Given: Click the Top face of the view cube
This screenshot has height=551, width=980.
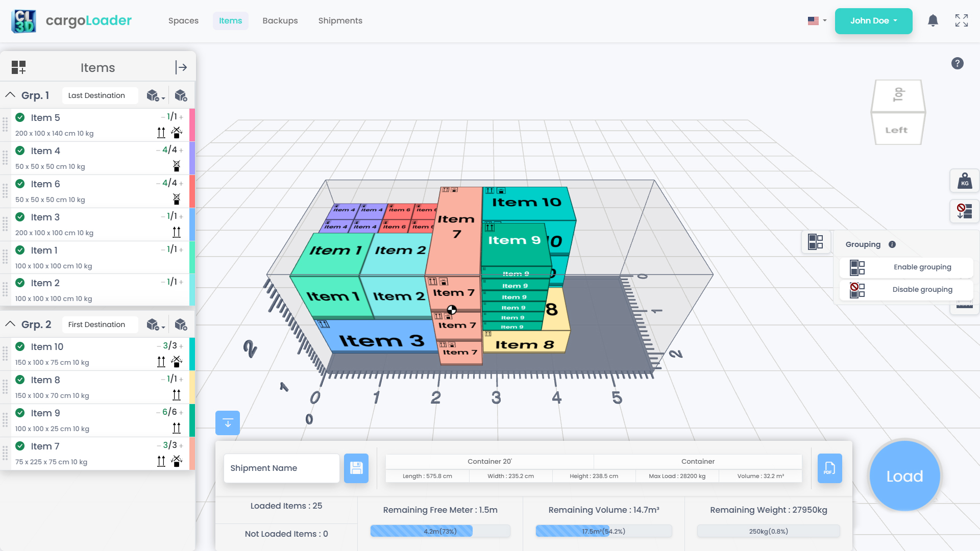Looking at the screenshot, I should 898,95.
